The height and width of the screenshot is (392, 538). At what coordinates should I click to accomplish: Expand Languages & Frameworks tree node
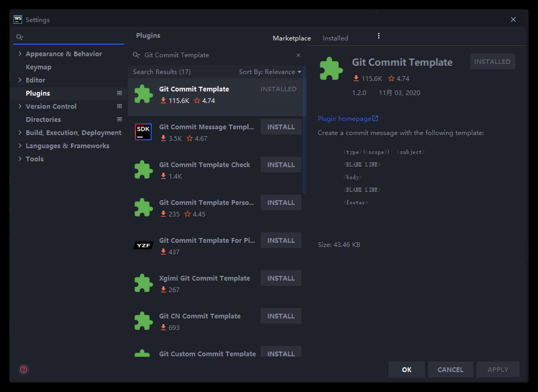pyautogui.click(x=20, y=146)
